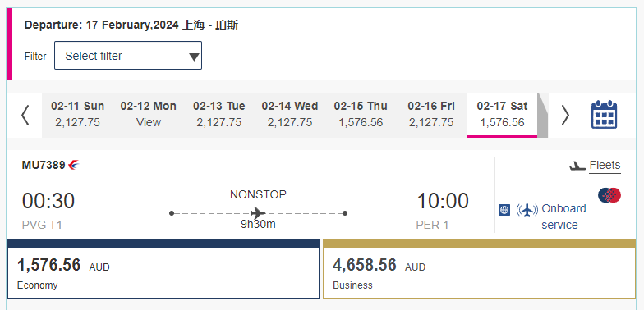Select the 02-16 Fri date tab
644x310 pixels.
coord(430,115)
